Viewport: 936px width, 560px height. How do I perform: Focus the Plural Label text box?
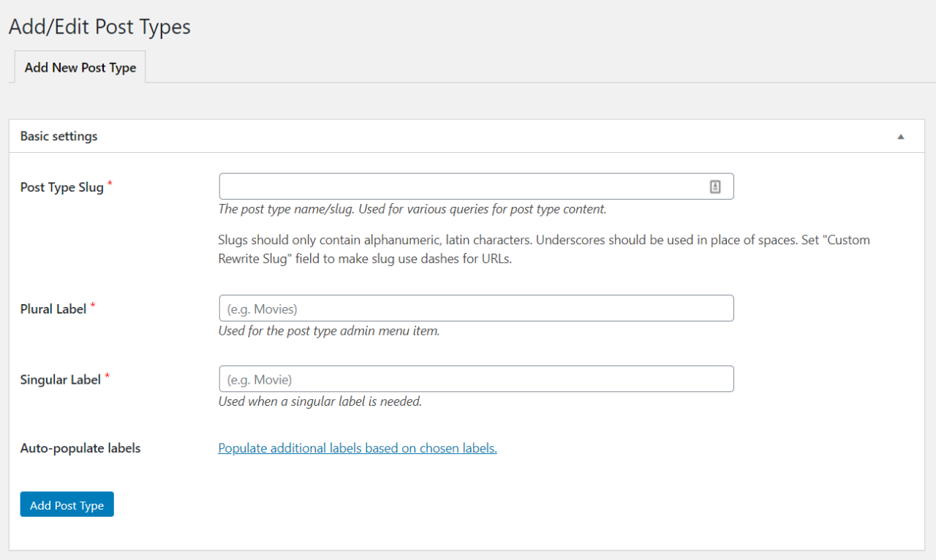pyautogui.click(x=475, y=308)
